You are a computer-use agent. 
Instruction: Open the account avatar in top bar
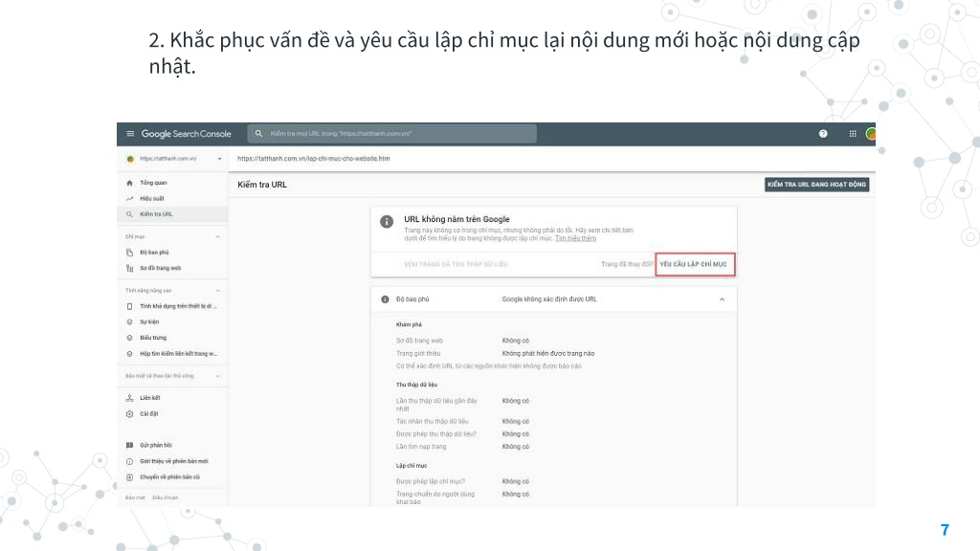tap(871, 134)
